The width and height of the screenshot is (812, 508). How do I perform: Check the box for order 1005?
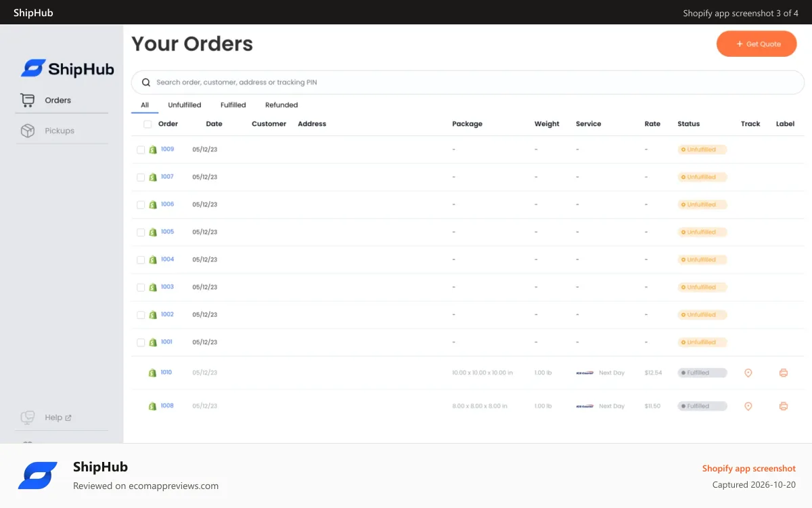click(x=141, y=232)
